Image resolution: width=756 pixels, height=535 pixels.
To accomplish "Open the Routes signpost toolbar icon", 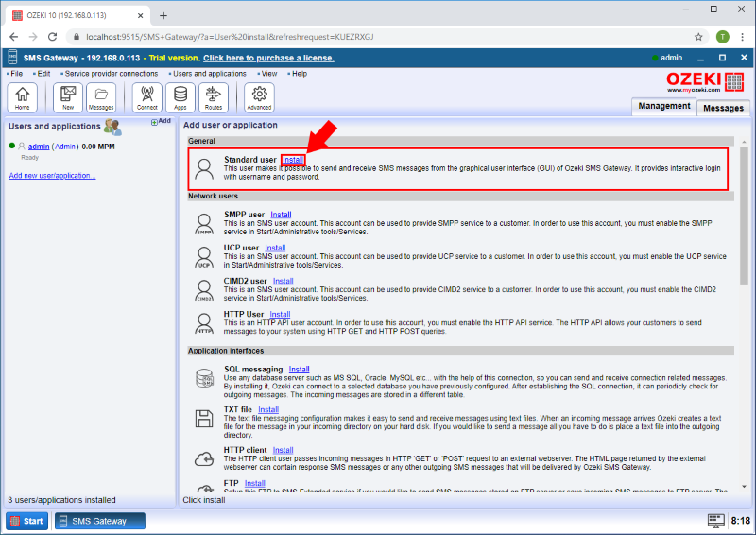I will point(214,97).
